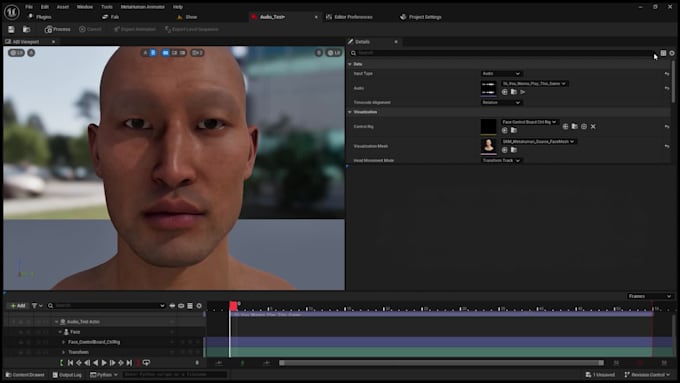
Task: Open the File menu
Action: click(29, 7)
